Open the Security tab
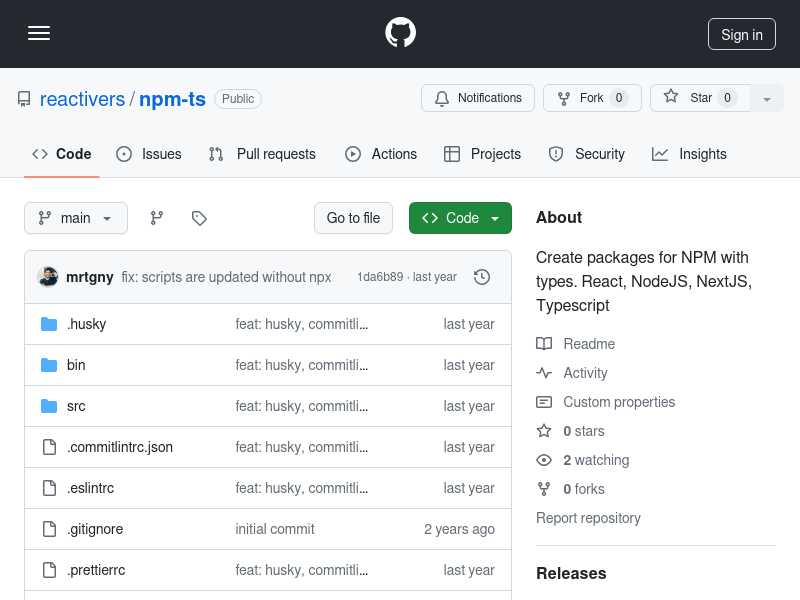 tap(586, 154)
